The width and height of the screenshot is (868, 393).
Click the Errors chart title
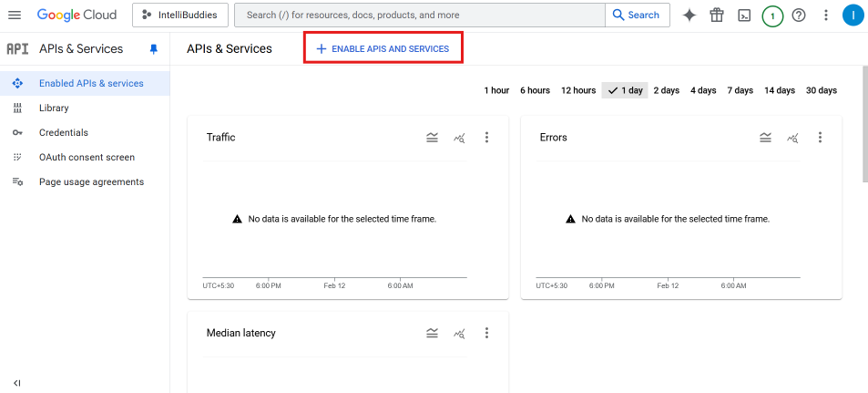553,138
